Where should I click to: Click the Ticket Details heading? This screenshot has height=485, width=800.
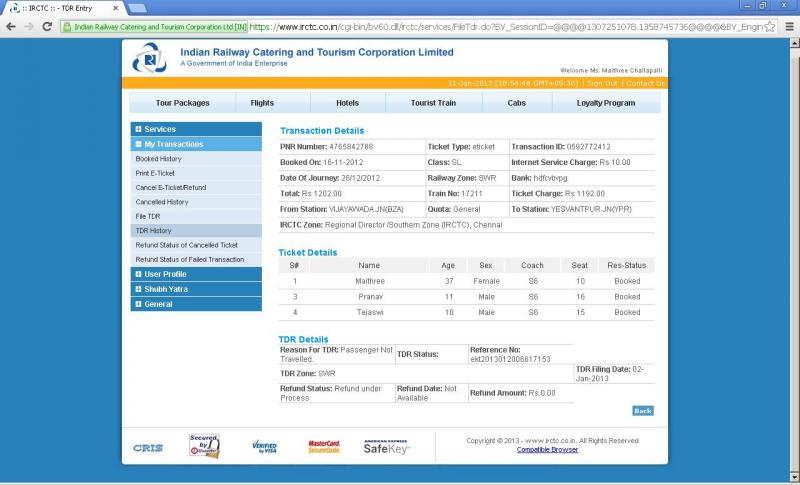pyautogui.click(x=308, y=253)
